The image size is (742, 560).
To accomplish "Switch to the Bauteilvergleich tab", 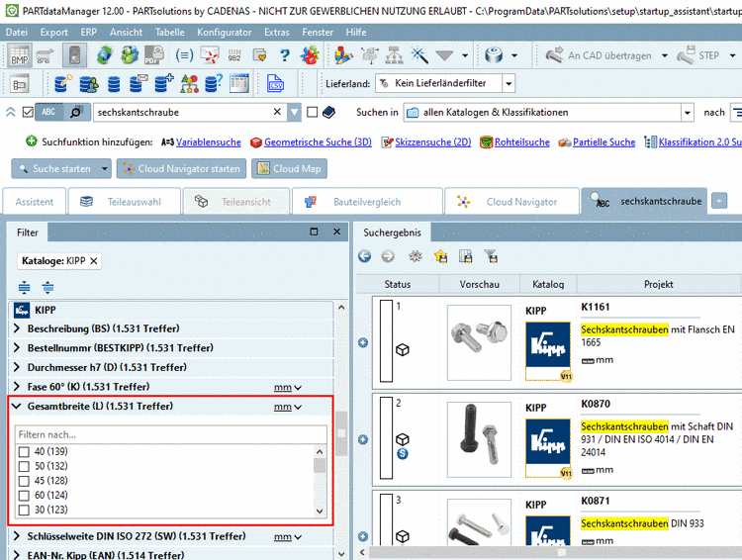I will click(367, 202).
